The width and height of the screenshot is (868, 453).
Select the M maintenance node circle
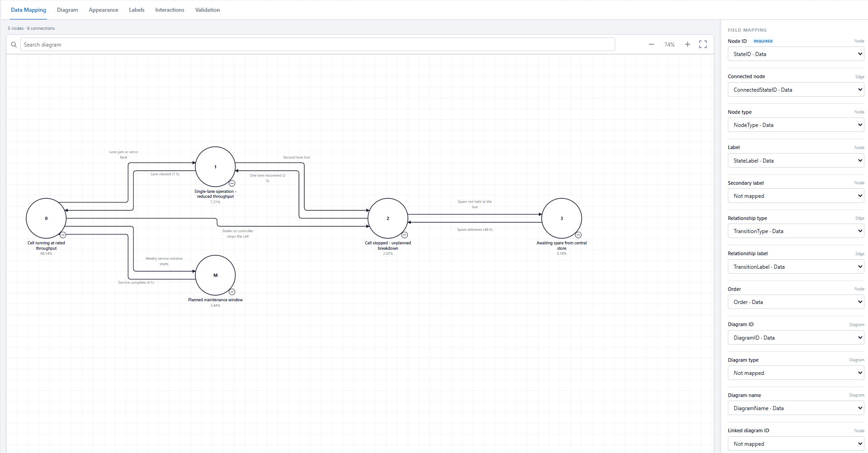[215, 275]
